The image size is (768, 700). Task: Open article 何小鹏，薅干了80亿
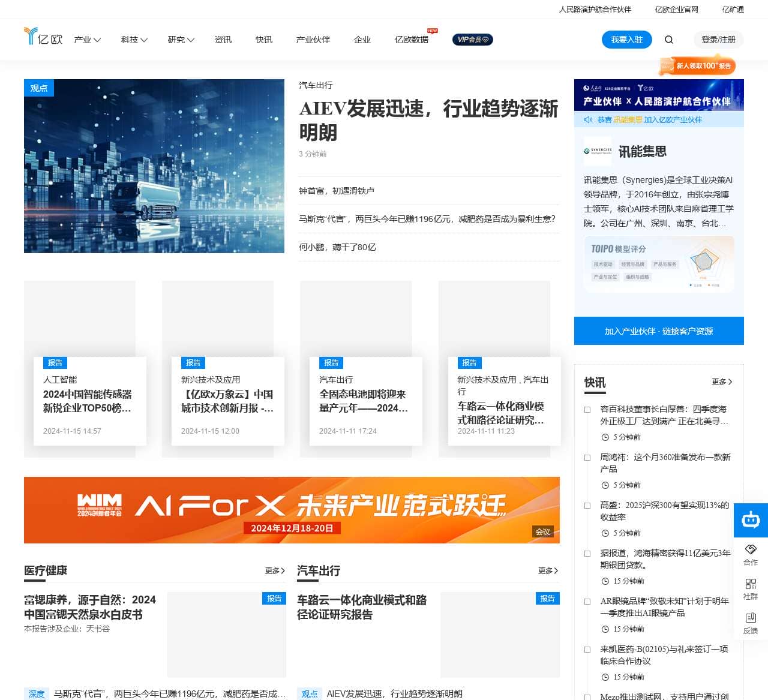337,247
